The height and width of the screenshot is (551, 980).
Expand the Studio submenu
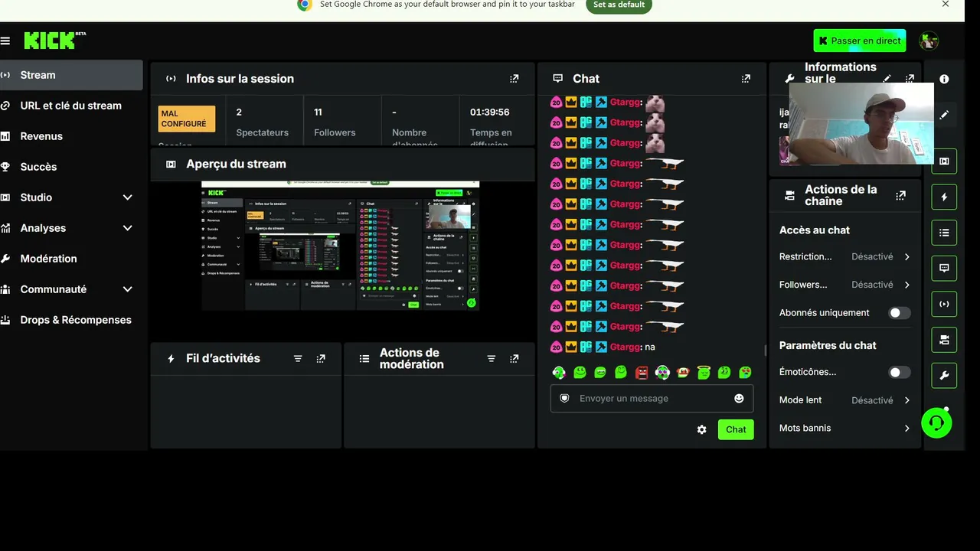tap(127, 197)
